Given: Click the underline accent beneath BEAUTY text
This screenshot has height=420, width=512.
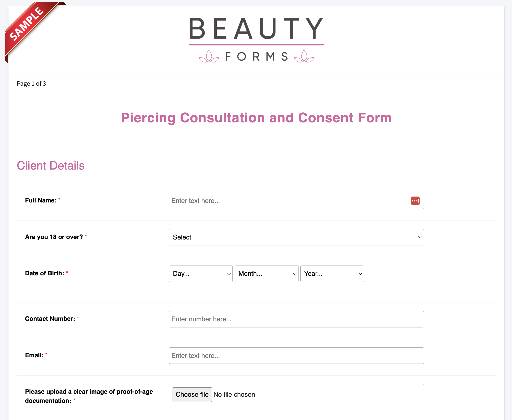Looking at the screenshot, I should pos(256,44).
